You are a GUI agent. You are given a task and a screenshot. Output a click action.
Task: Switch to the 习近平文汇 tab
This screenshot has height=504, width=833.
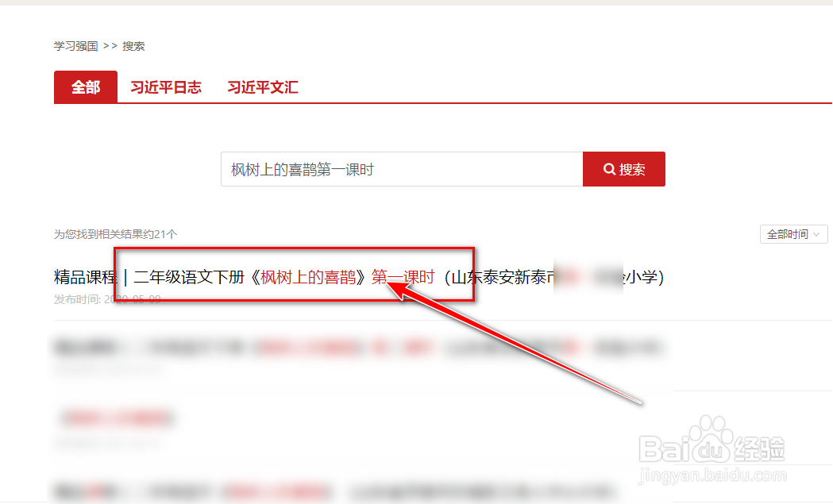(262, 87)
